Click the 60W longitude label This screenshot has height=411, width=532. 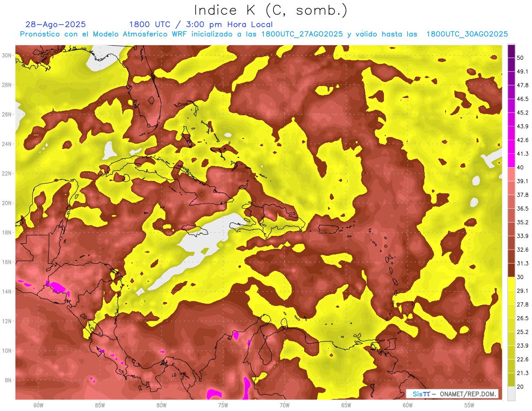pos(408,405)
